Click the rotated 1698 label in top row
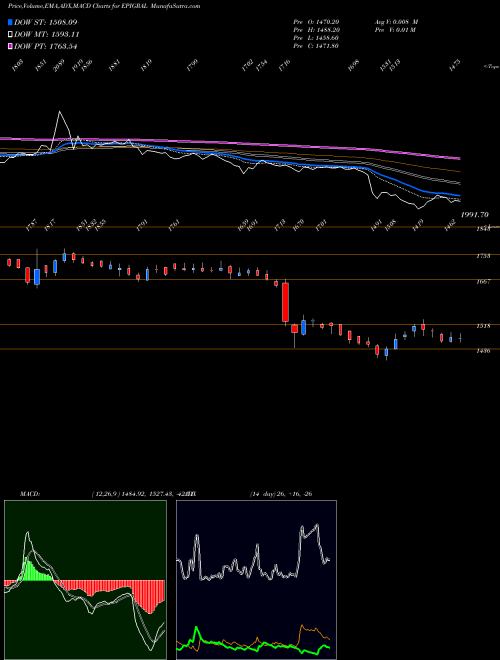Screen dimensions: 500x660 pos(354,65)
